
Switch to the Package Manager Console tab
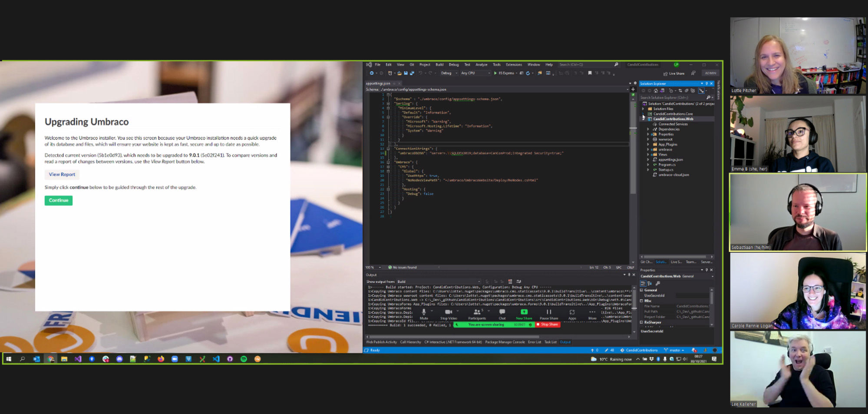tap(505, 342)
